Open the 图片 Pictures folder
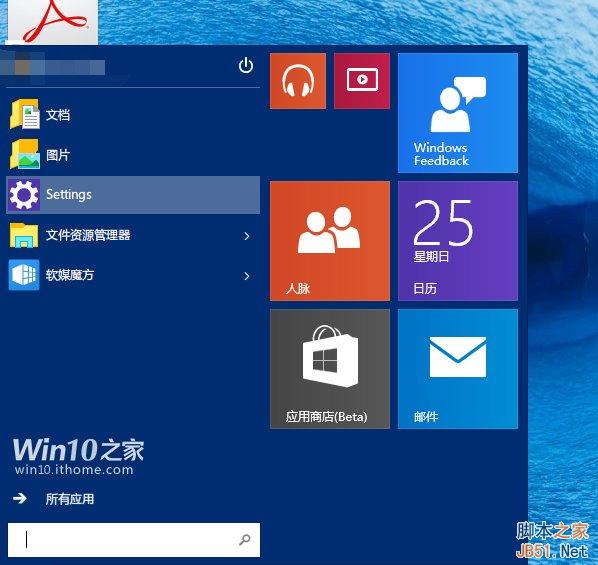Image resolution: width=598 pixels, height=565 pixels. pos(133,155)
